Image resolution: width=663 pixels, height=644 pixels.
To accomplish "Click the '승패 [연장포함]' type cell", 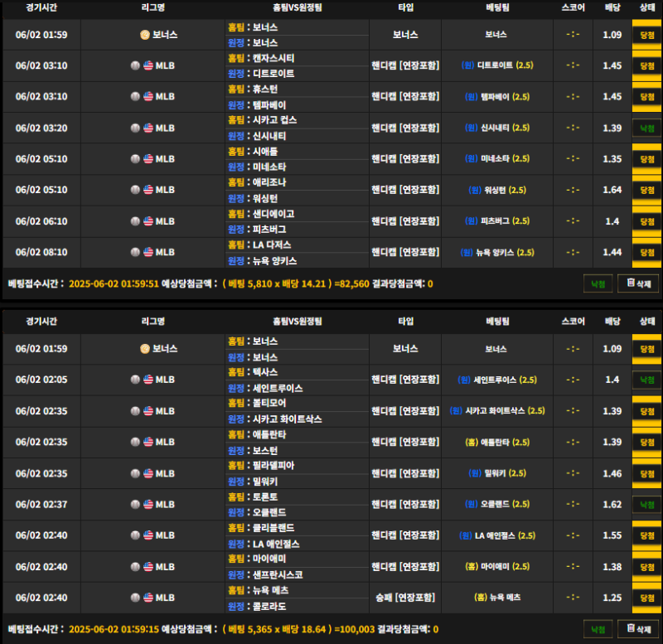I will pyautogui.click(x=405, y=598).
